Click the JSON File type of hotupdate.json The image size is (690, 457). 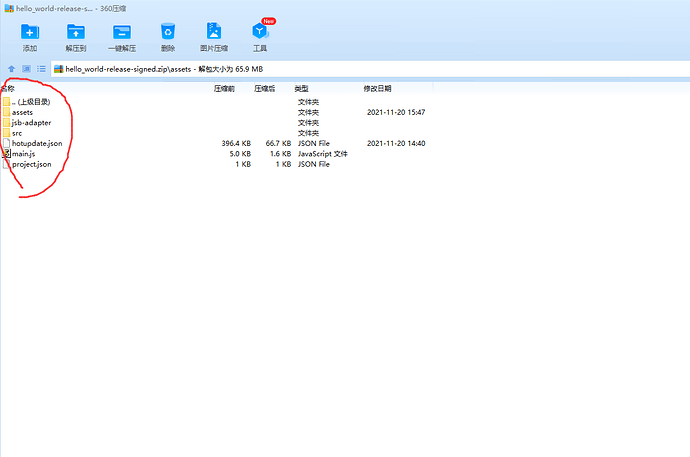click(314, 143)
